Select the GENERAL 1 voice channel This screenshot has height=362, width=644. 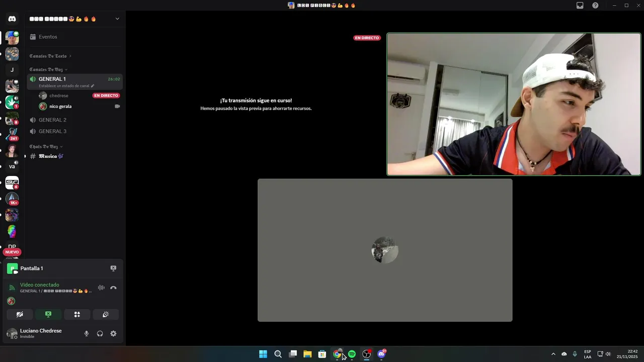tap(74, 81)
